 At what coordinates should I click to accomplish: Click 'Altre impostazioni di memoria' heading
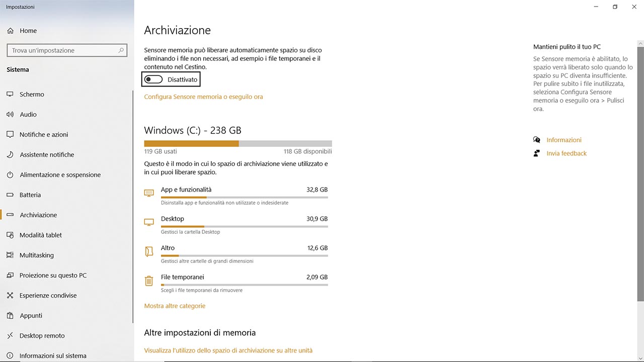(x=200, y=332)
